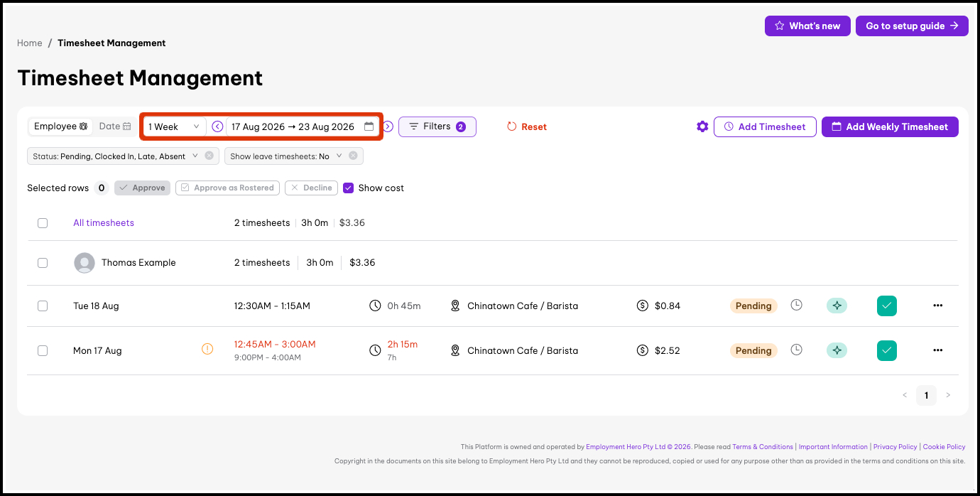Expand Show leave timesheets dropdown chevron
Viewport: 980px width, 496px height.
coord(339,156)
